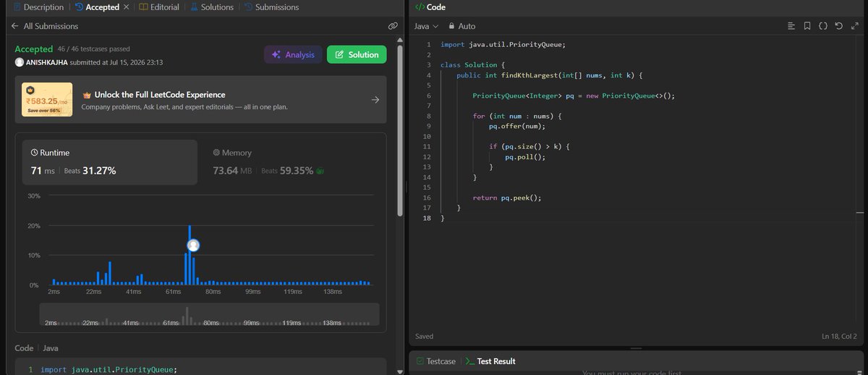Click the runtime range minimap slider below chart

point(210,314)
